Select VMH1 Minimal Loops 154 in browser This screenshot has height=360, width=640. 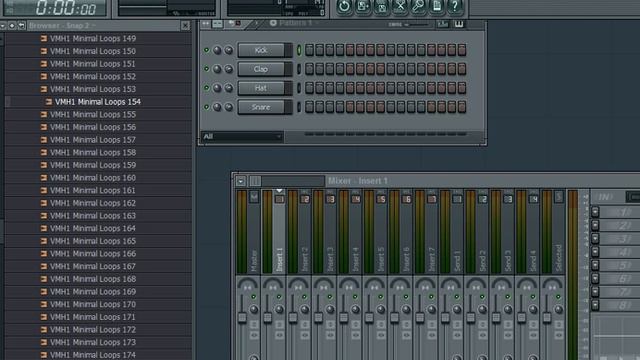[98, 102]
